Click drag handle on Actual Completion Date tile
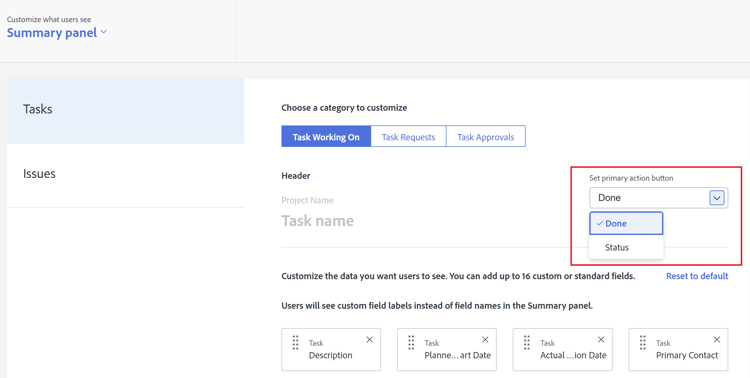Screen dimensions: 750x378 point(527,343)
